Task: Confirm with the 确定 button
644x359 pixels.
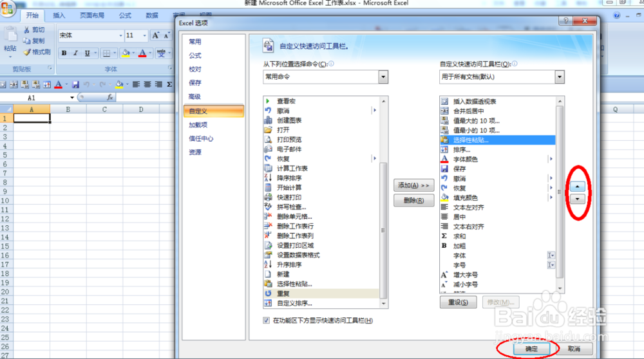Action: tap(531, 349)
